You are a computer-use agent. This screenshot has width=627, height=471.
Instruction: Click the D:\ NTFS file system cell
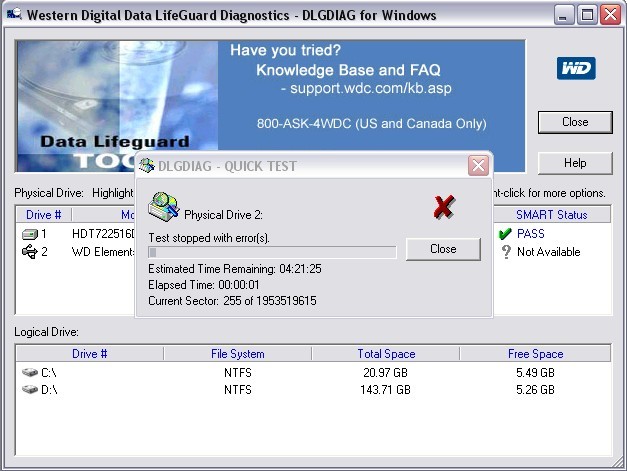238,389
